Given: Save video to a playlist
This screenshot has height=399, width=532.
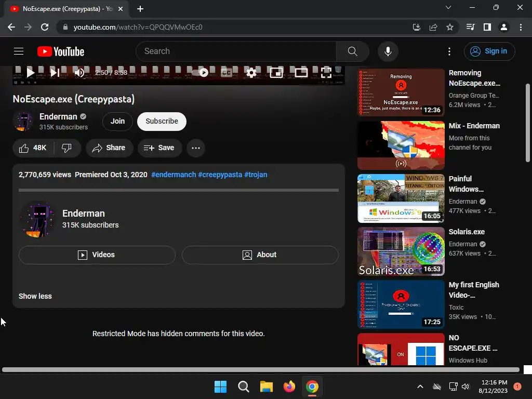Looking at the screenshot, I should coord(159,148).
